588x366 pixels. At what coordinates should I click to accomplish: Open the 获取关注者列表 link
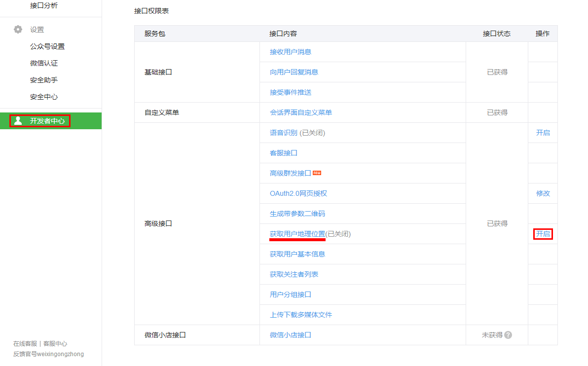[x=294, y=274]
